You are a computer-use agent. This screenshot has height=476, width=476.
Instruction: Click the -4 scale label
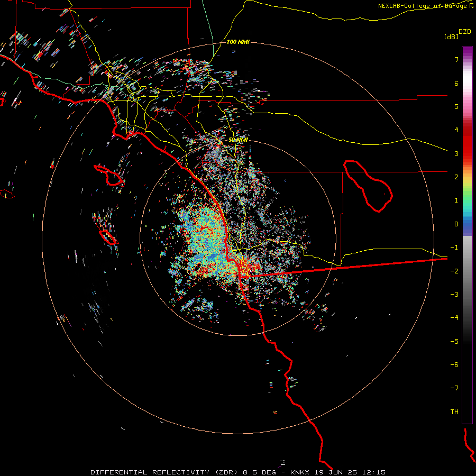[x=454, y=318]
